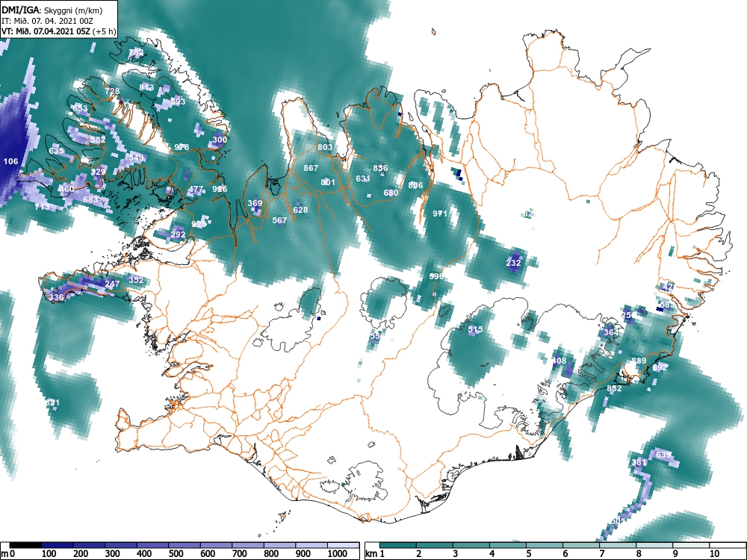The width and height of the screenshot is (747, 560).
Task: Select the 'VT: Mið. 07.04.2021 05Z (+5 h)' line
Action: [x=58, y=31]
